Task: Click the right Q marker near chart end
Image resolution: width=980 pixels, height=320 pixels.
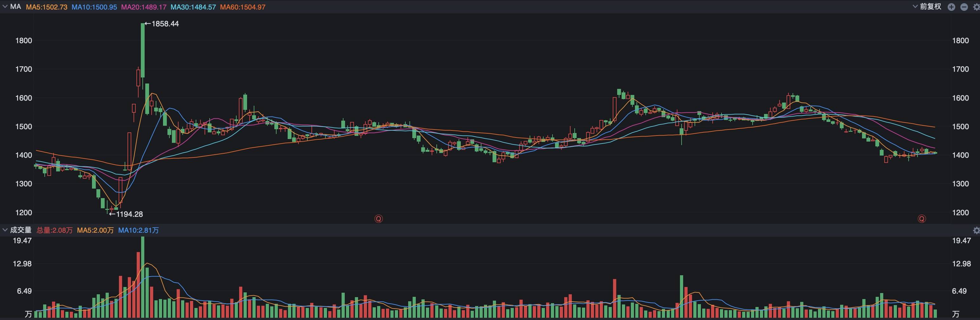Action: point(921,219)
